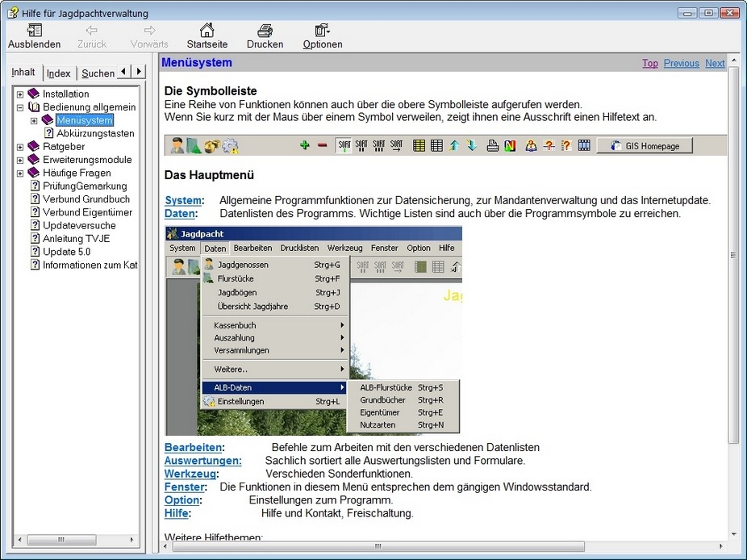Open the Bearbeiten help link
The height and width of the screenshot is (560, 747).
tap(193, 448)
